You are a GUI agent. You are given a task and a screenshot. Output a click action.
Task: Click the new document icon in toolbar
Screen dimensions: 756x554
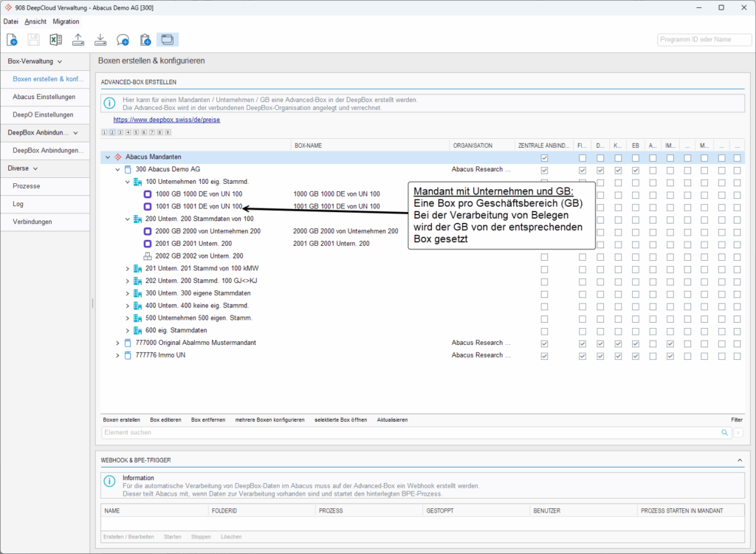(x=13, y=40)
